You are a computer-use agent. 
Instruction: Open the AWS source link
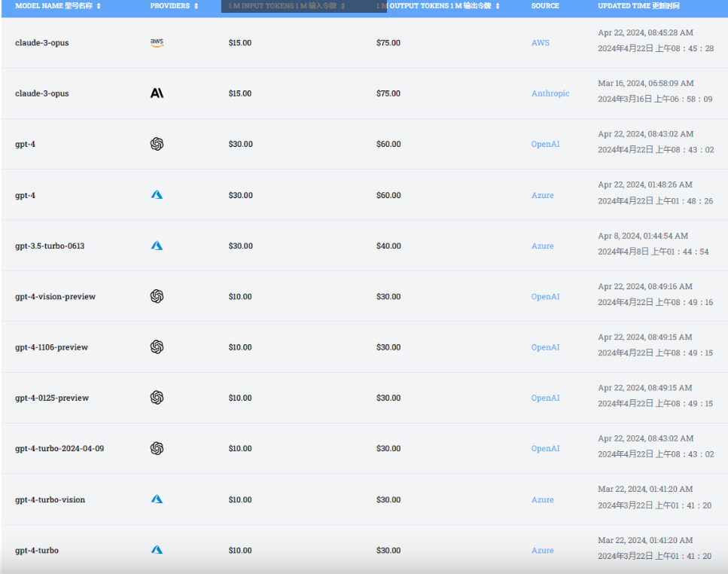541,43
